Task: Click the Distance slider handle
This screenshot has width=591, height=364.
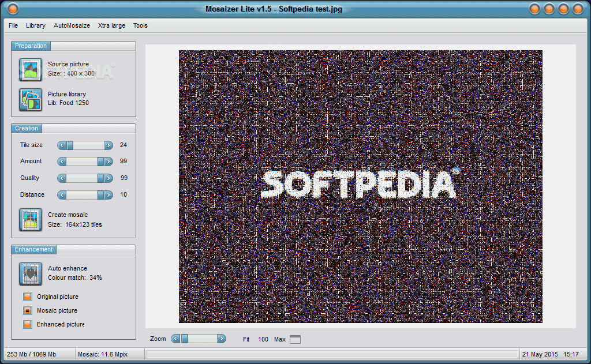Action: (x=100, y=194)
